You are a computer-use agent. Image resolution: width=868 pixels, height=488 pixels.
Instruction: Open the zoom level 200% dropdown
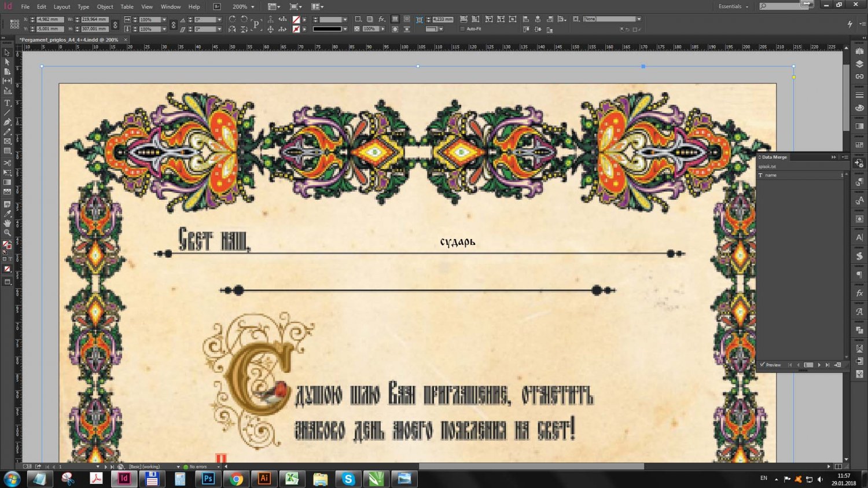click(x=252, y=7)
